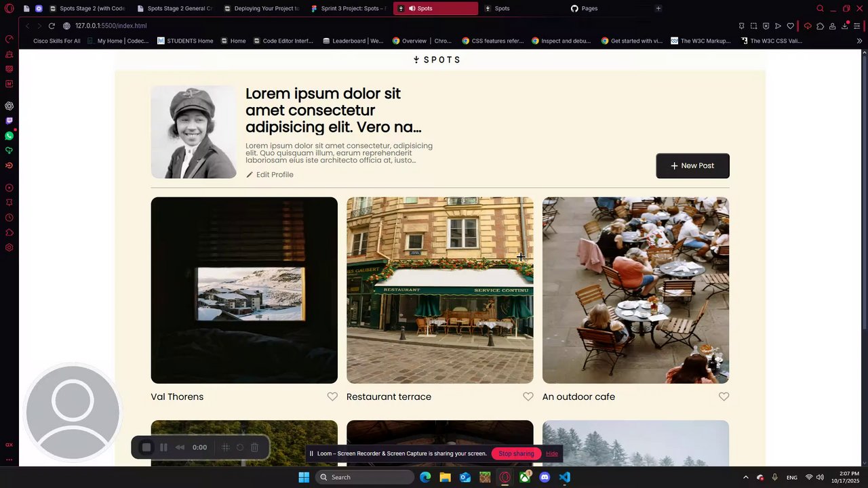Hide the Loom sharing notification

[x=552, y=453]
